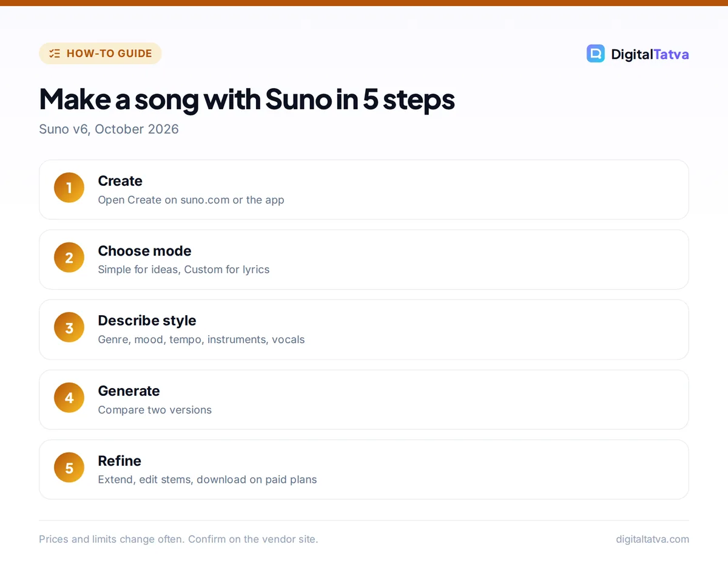Click 'Open Create on suno.com or the app'
728x575 pixels.
coord(191,200)
